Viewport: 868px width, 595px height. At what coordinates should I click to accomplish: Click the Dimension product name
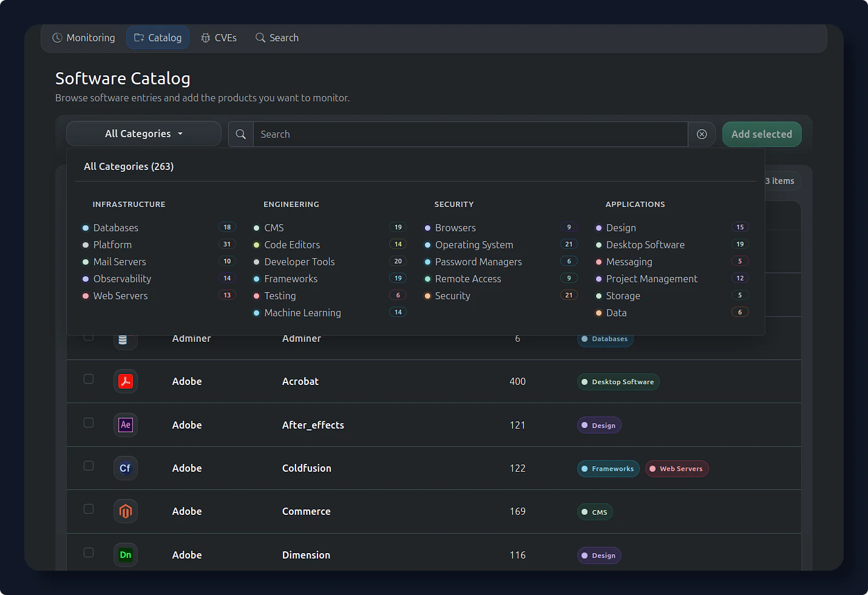[x=306, y=555]
